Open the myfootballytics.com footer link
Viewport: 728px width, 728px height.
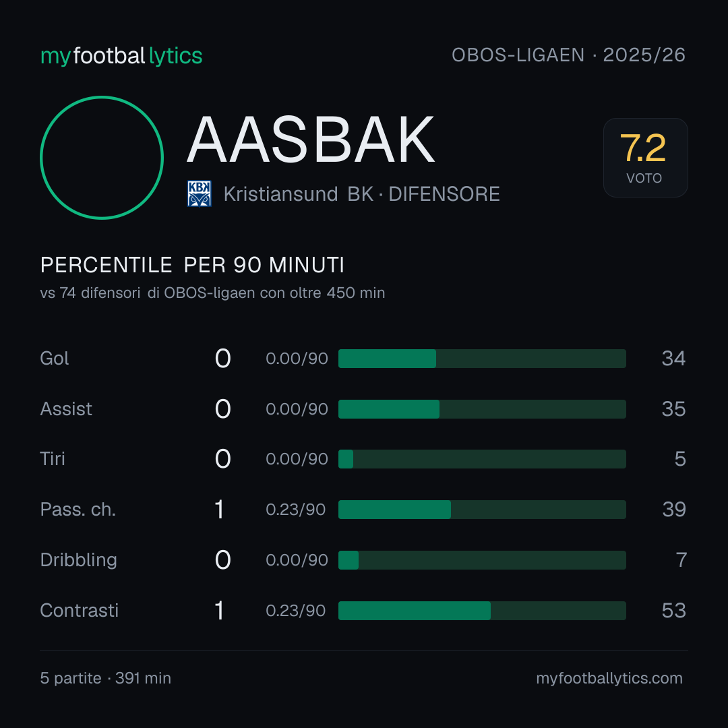coord(609,678)
